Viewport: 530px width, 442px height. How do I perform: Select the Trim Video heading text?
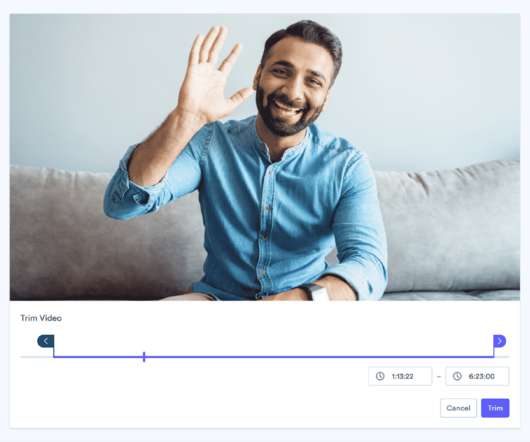coord(41,318)
